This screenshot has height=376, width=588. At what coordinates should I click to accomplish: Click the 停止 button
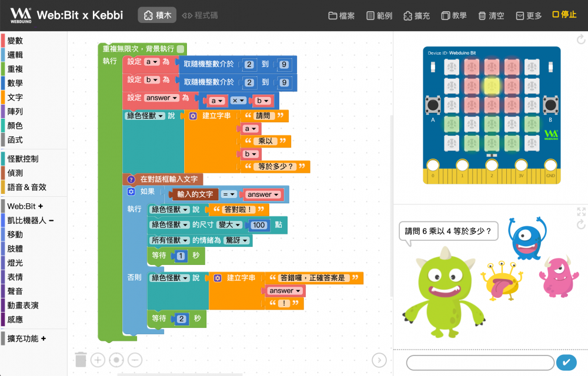[564, 15]
